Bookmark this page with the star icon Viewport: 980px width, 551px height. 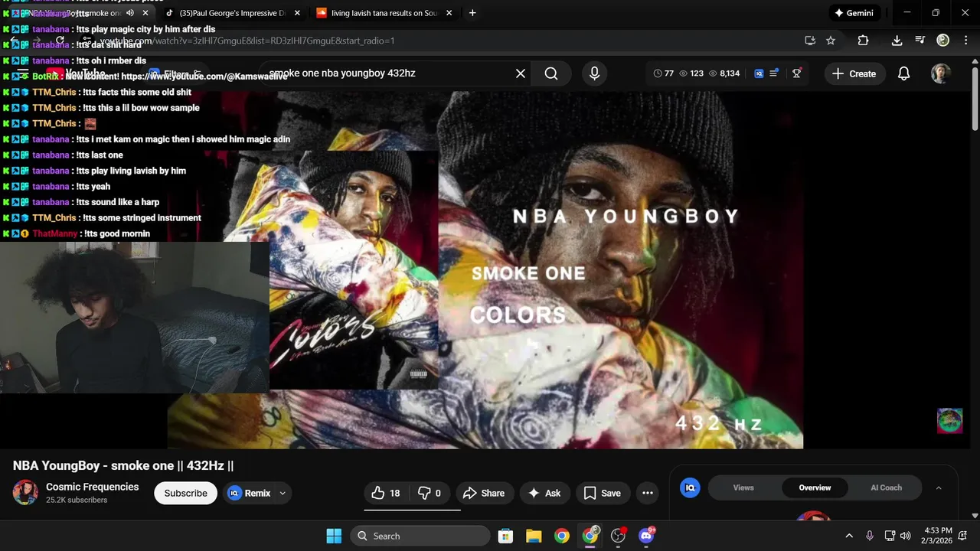(x=831, y=41)
